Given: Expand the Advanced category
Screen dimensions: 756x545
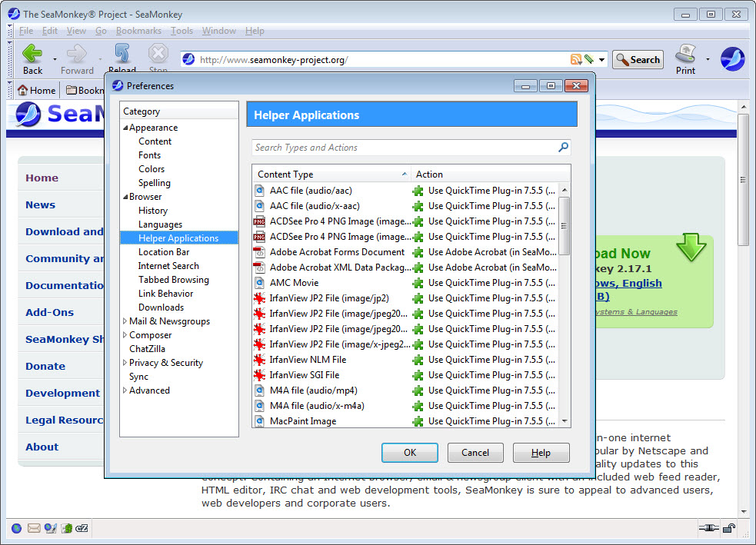Looking at the screenshot, I should point(125,390).
